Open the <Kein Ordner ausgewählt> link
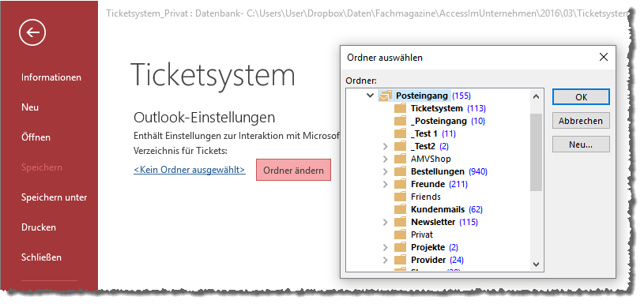This screenshot has width=644, height=304. pyautogui.click(x=190, y=170)
